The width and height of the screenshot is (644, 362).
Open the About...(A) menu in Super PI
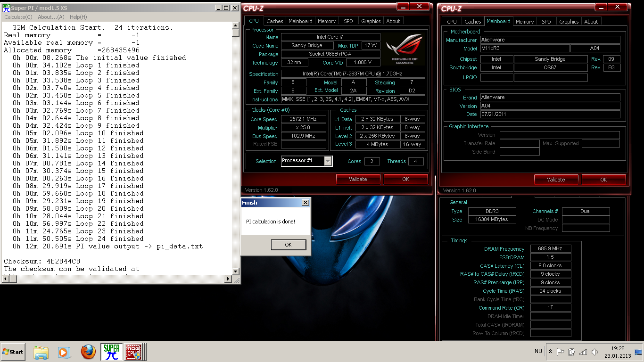click(x=51, y=17)
